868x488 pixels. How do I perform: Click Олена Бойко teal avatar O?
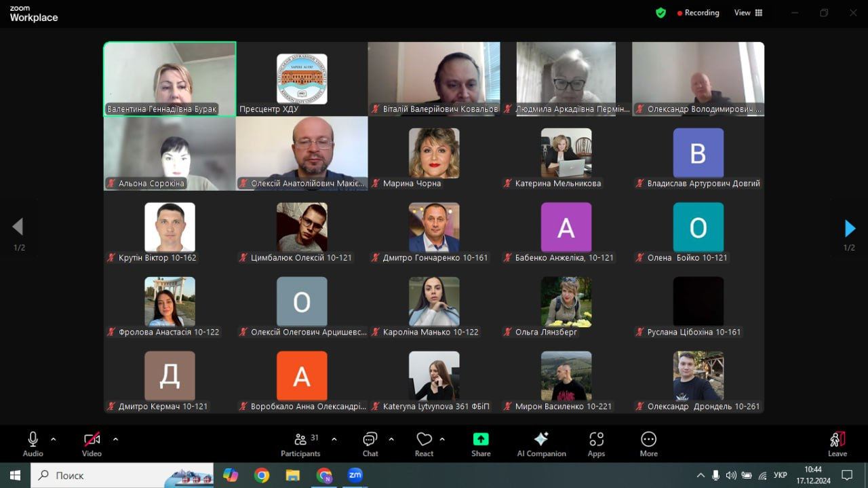pos(698,227)
